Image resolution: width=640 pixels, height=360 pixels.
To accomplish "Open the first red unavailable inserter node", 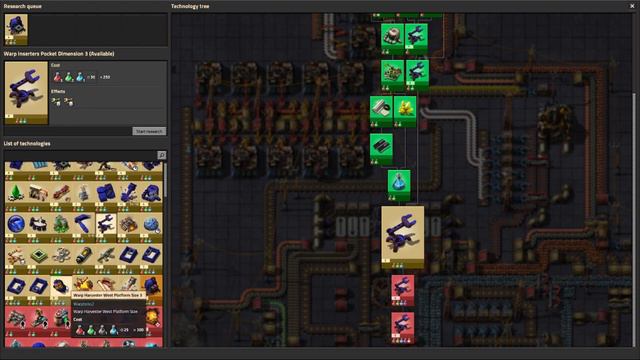I will tap(403, 291).
